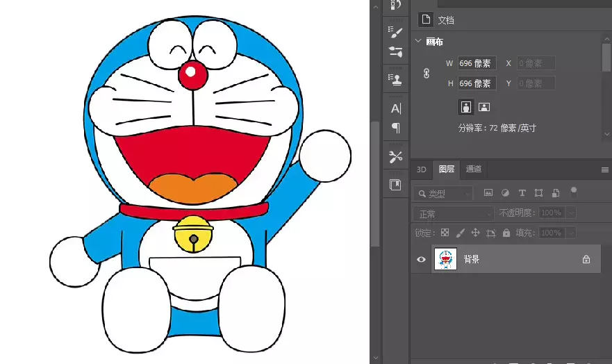Lock image pixels with brush icon
This screenshot has width=612, height=364.
click(x=460, y=233)
